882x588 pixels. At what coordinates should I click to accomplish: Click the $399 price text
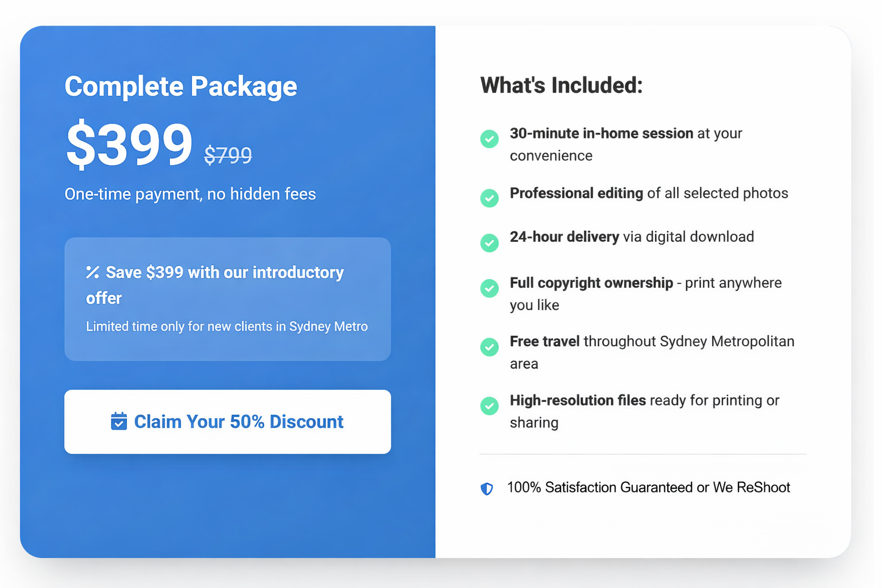click(129, 144)
